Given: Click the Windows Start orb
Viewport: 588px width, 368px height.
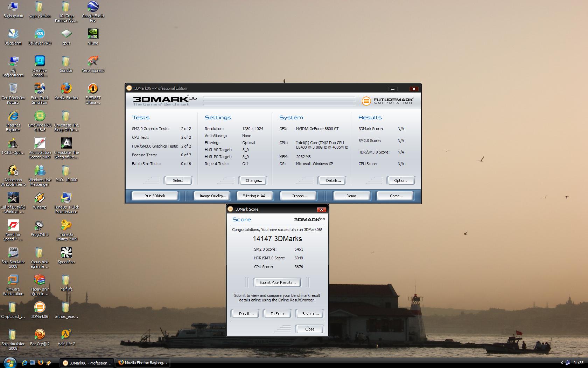Looking at the screenshot, I should 9,362.
